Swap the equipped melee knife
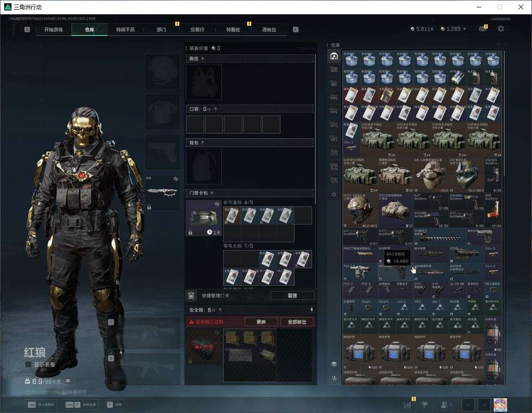Viewport: 532px width, 413px height. pyautogui.click(x=176, y=179)
